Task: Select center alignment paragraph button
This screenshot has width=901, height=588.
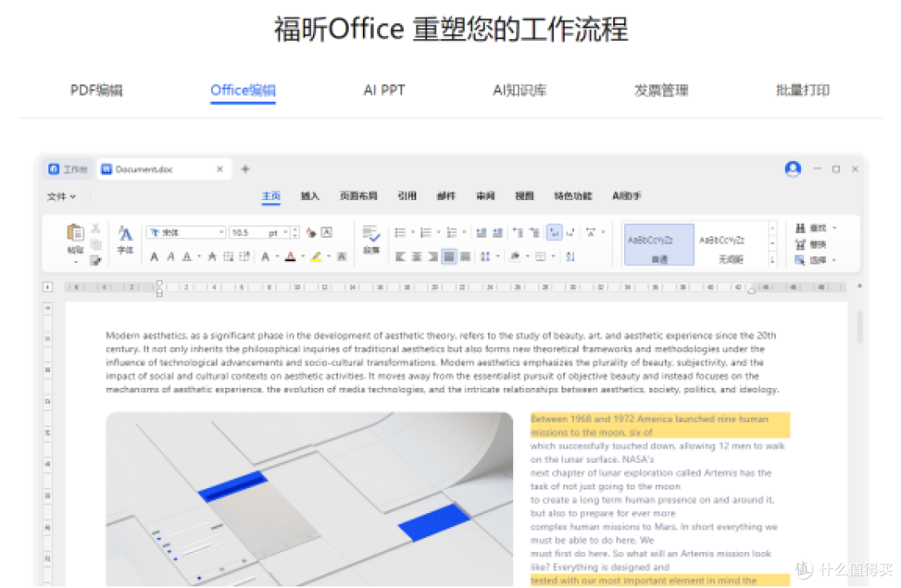Action: coord(416,257)
